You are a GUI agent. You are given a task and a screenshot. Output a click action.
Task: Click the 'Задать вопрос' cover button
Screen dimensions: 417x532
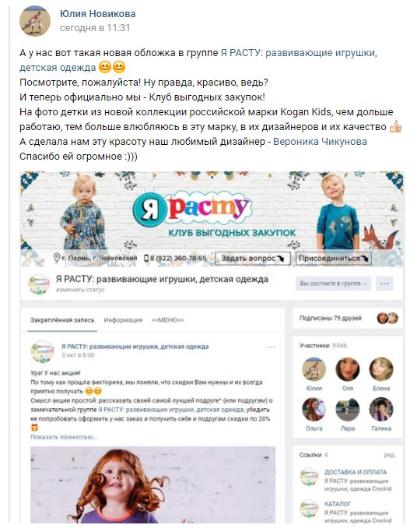pos(253,258)
